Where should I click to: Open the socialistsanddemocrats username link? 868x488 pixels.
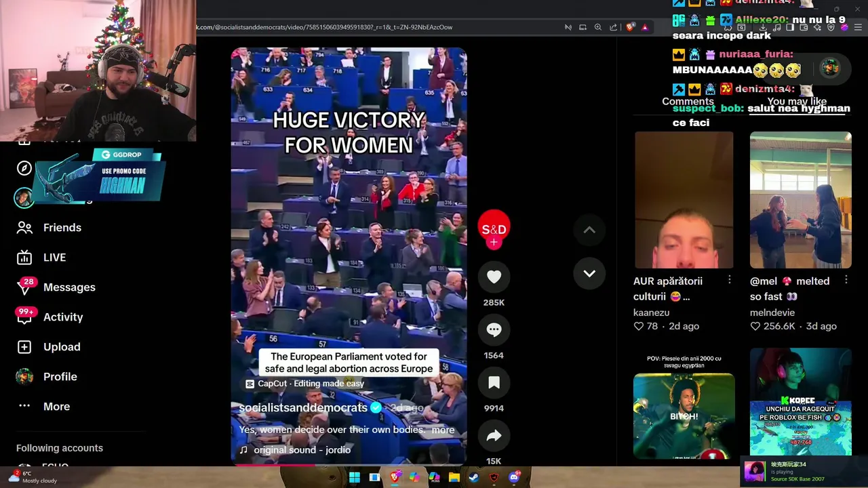click(303, 407)
